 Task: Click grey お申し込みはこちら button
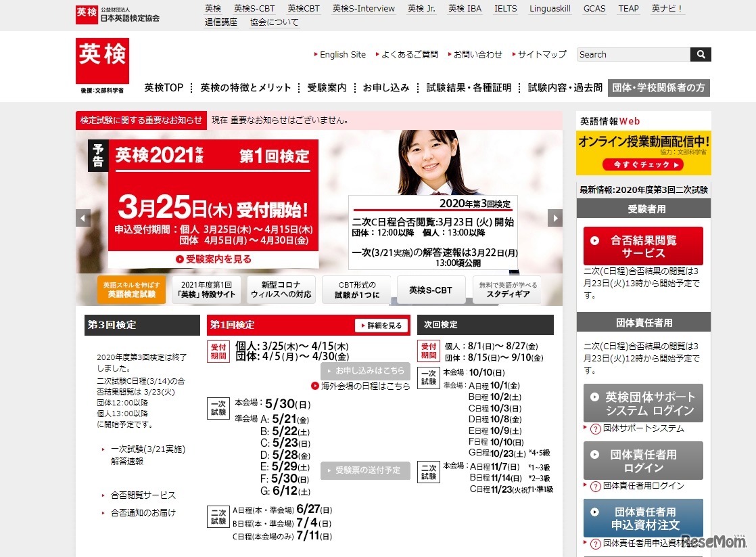pos(365,371)
